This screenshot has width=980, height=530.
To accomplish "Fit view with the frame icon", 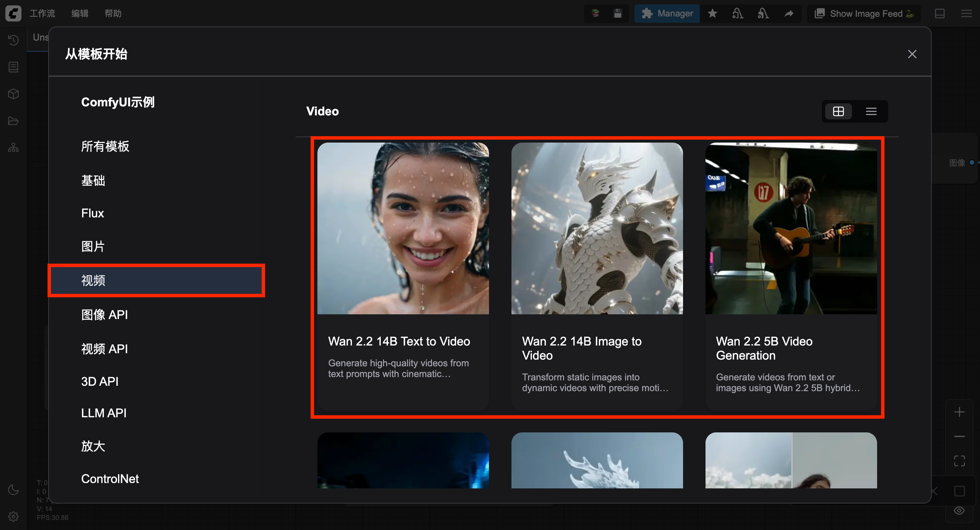I will pyautogui.click(x=959, y=461).
